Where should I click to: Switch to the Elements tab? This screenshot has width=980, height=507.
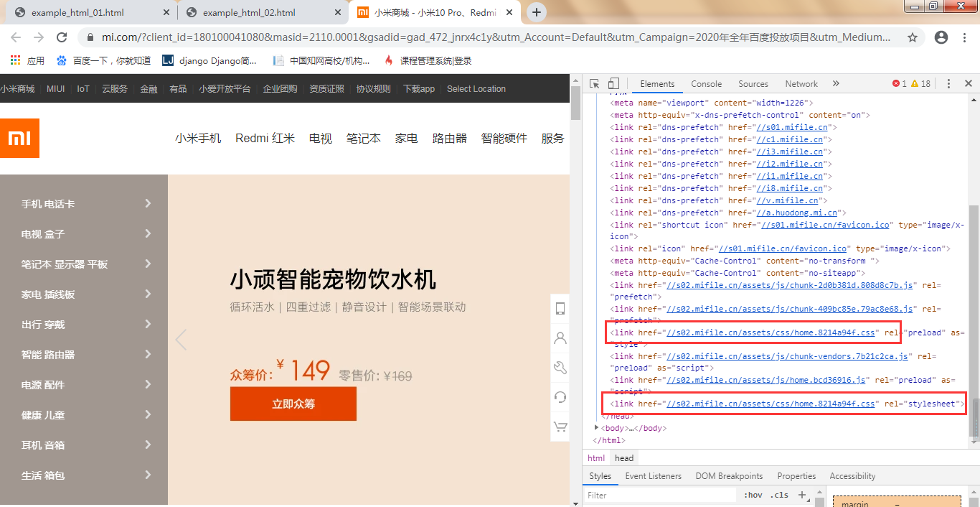(657, 84)
